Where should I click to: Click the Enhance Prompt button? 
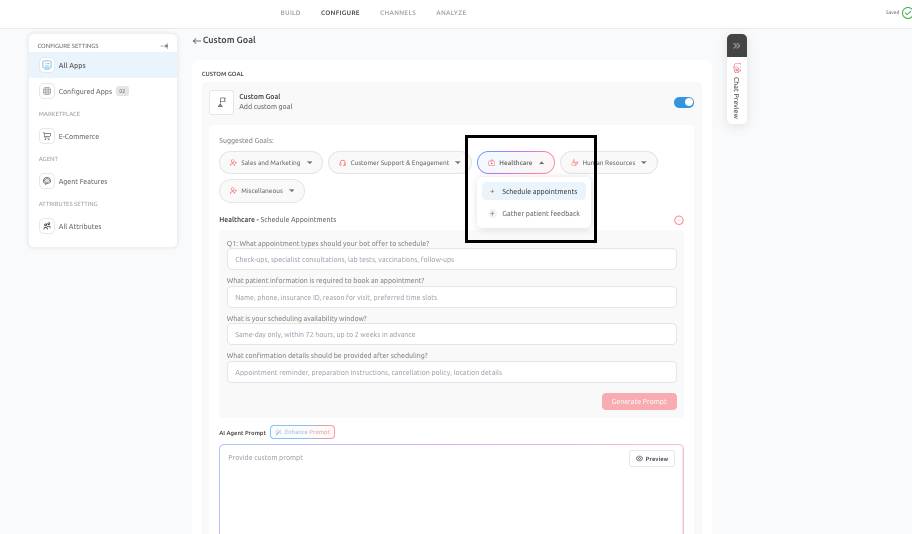(x=302, y=432)
